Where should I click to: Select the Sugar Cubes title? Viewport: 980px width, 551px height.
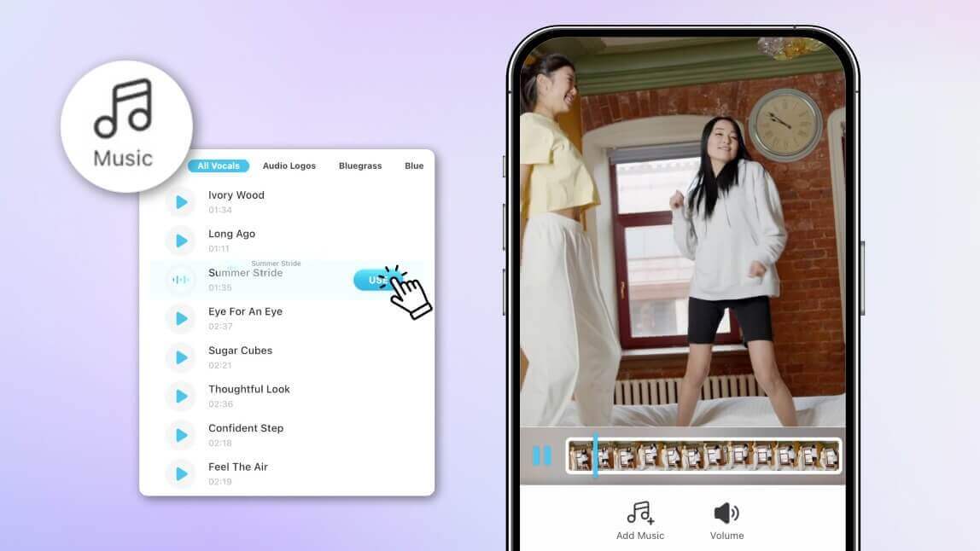[240, 351]
